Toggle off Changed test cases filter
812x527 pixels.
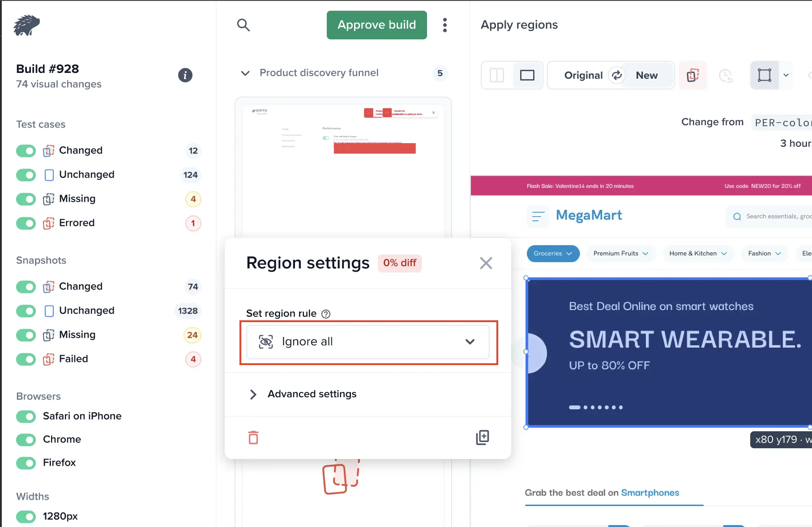[x=26, y=151]
